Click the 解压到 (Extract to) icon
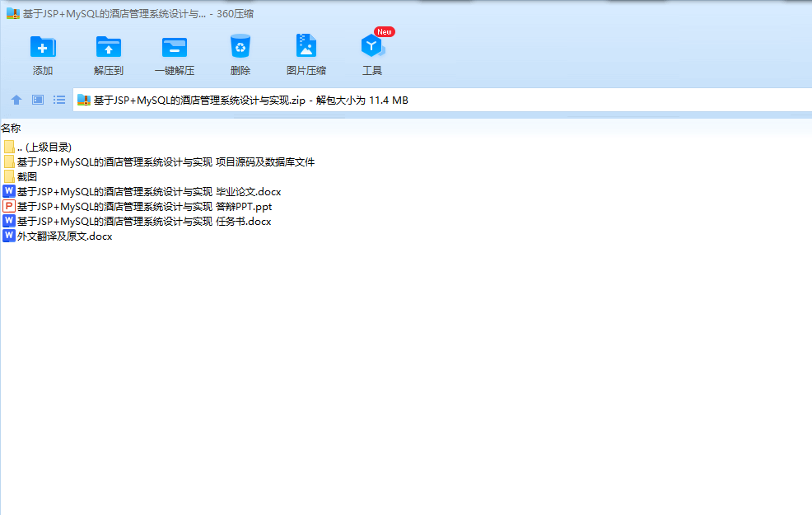Image resolution: width=812 pixels, height=515 pixels. 108,47
